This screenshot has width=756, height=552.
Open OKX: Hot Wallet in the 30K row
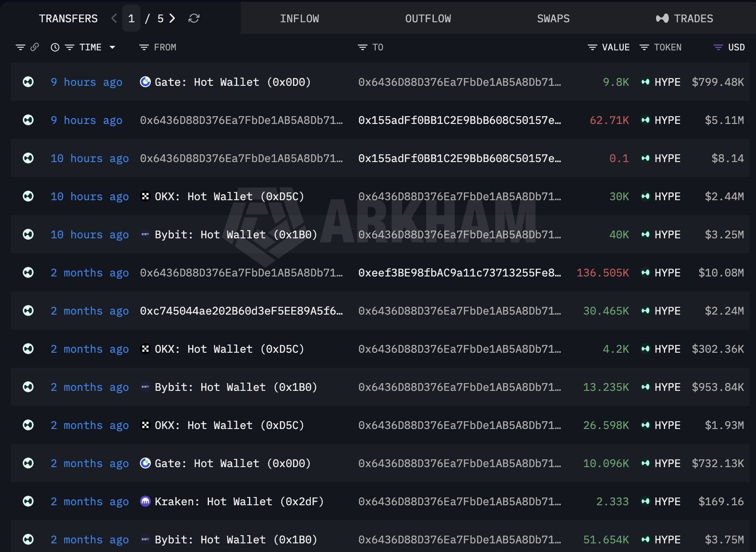point(229,197)
